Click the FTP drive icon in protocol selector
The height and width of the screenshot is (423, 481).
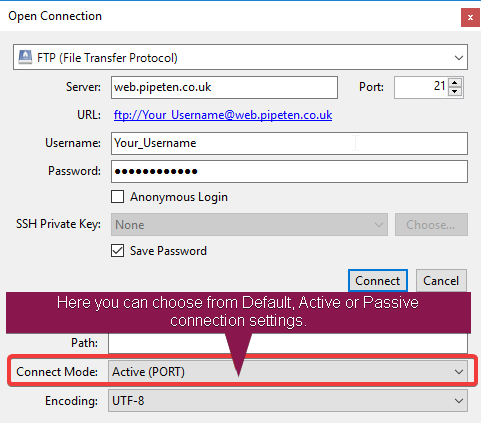(25, 57)
